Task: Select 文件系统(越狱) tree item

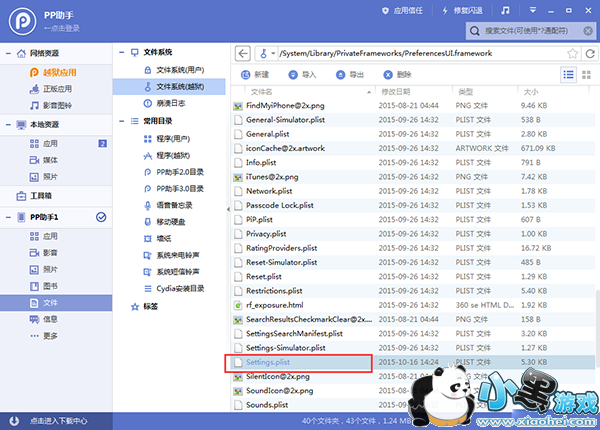Action: click(169, 86)
